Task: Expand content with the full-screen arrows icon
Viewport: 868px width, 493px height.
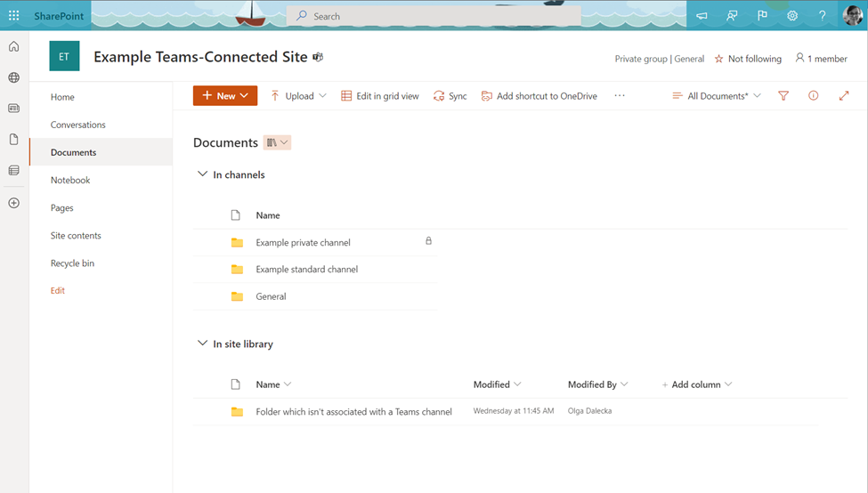Action: (x=844, y=96)
